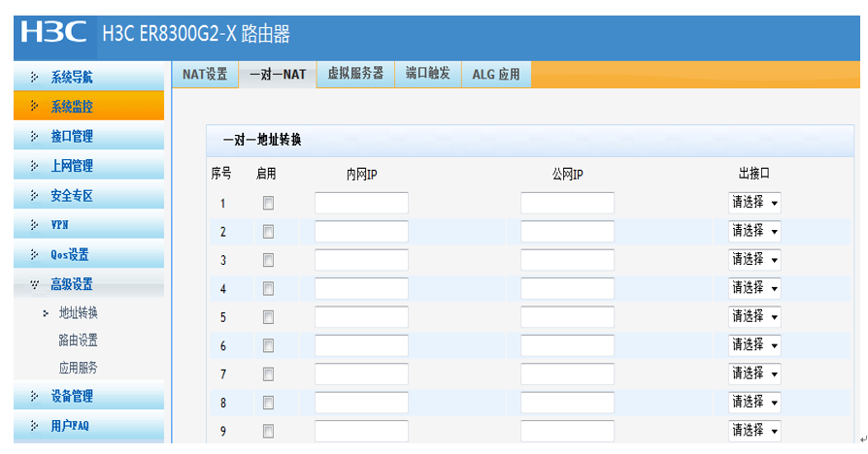Open the 出接口 dropdown in row 2
868x454 pixels.
[x=754, y=231]
